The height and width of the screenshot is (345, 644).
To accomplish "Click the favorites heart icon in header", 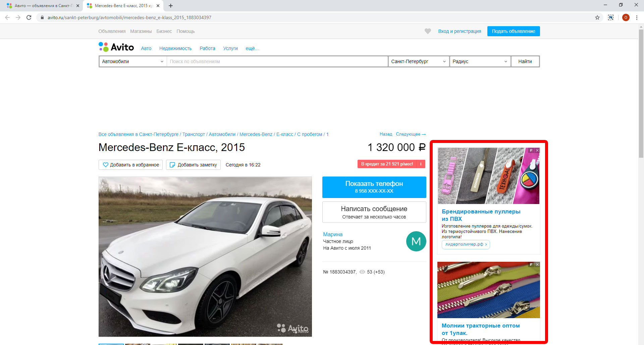I will [428, 31].
